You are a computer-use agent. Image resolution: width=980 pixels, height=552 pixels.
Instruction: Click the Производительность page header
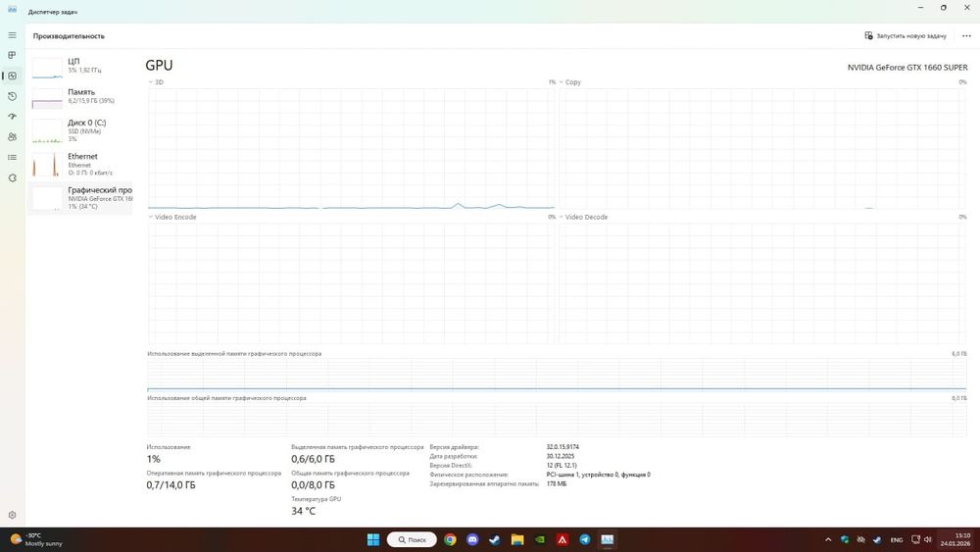(69, 36)
